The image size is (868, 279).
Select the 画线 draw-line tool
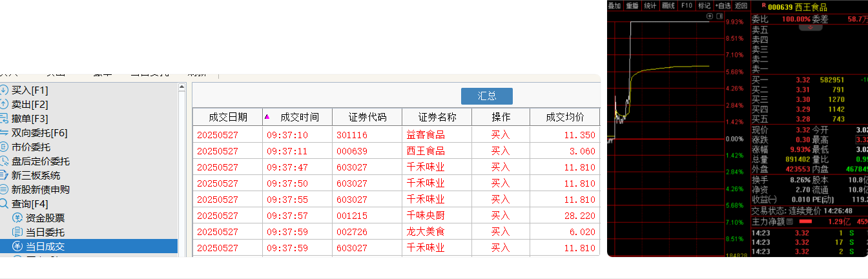click(x=668, y=5)
